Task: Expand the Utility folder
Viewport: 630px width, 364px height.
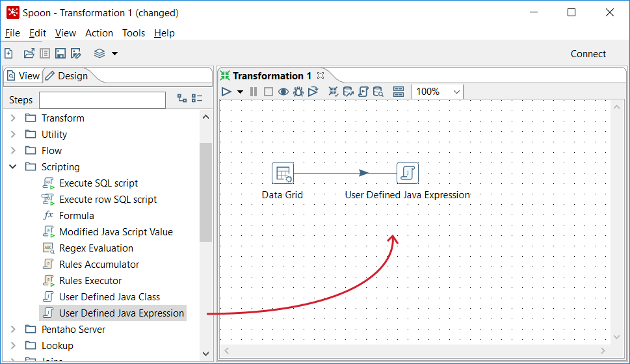Action: pos(13,134)
